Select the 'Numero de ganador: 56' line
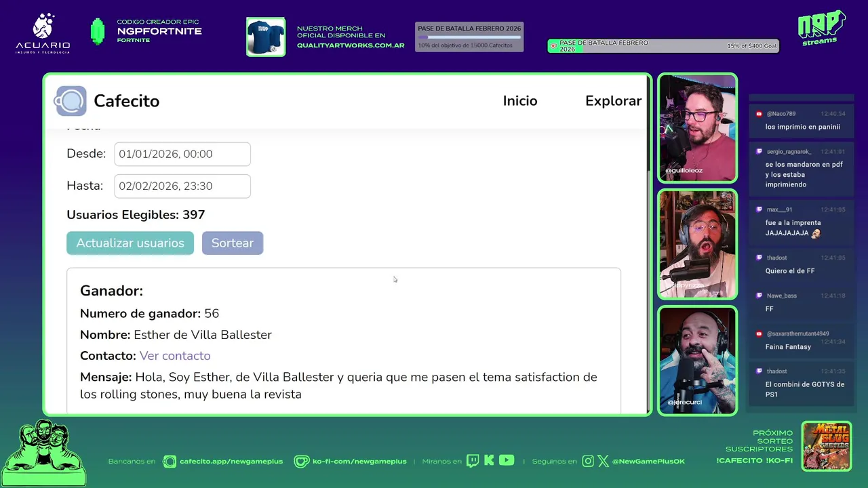868x488 pixels. click(x=149, y=313)
